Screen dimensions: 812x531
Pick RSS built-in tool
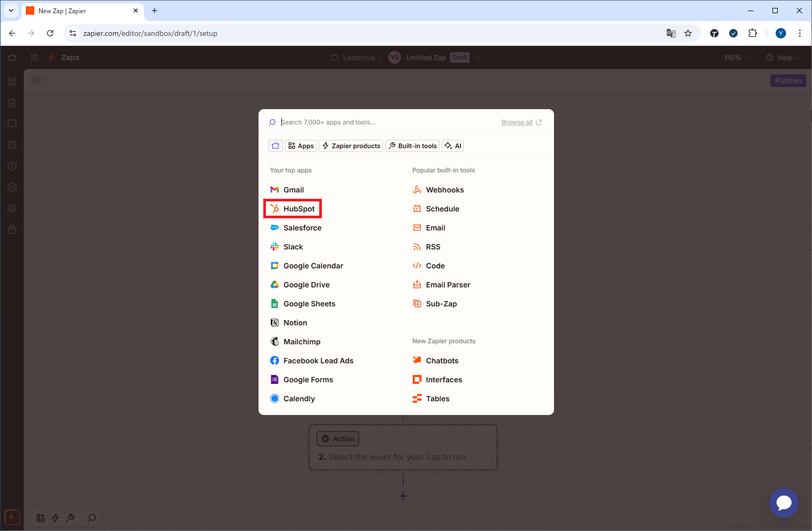pyautogui.click(x=426, y=247)
